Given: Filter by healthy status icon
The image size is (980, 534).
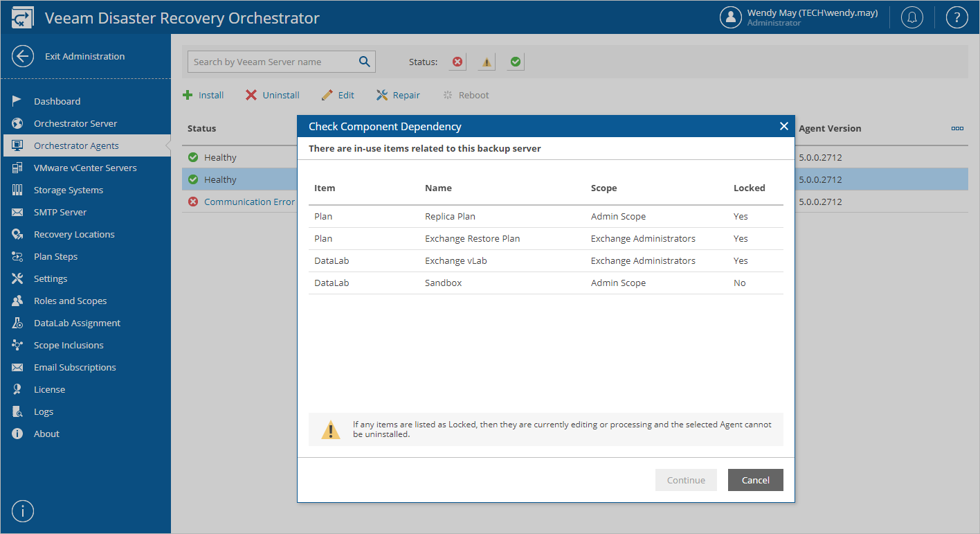Looking at the screenshot, I should (516, 62).
